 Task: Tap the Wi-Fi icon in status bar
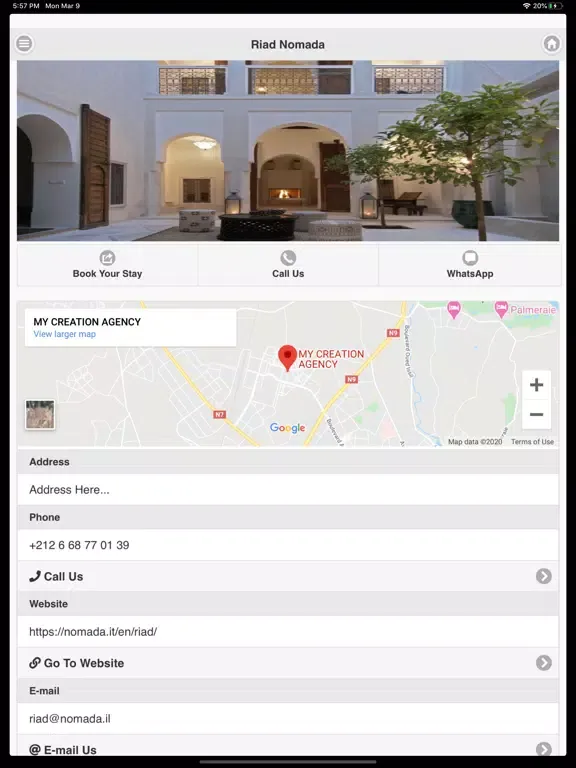click(527, 6)
